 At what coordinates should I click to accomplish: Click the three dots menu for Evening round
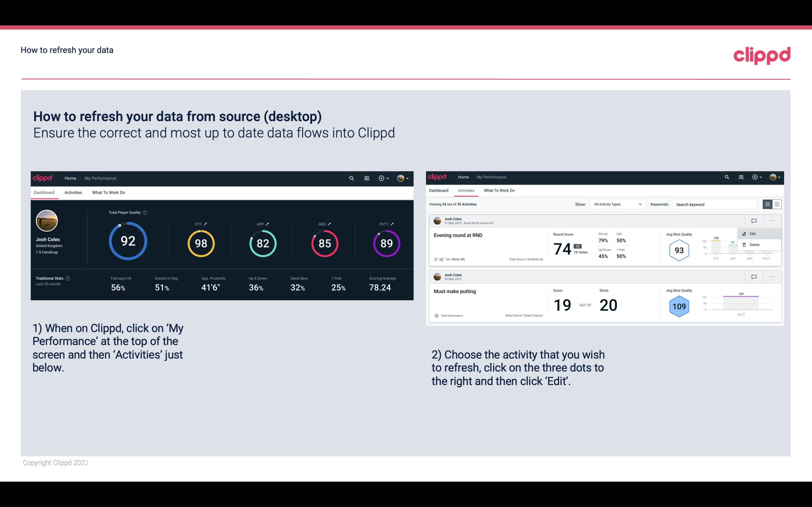click(772, 220)
